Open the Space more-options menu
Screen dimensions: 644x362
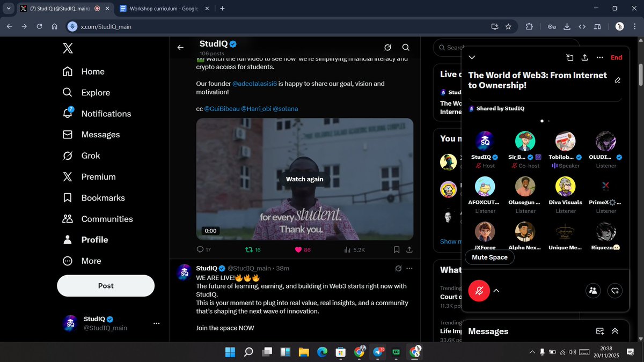599,57
